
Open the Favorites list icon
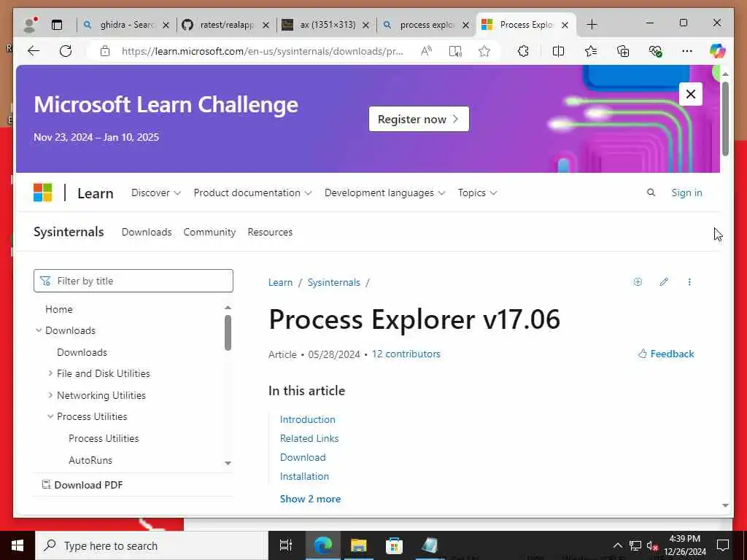point(591,51)
